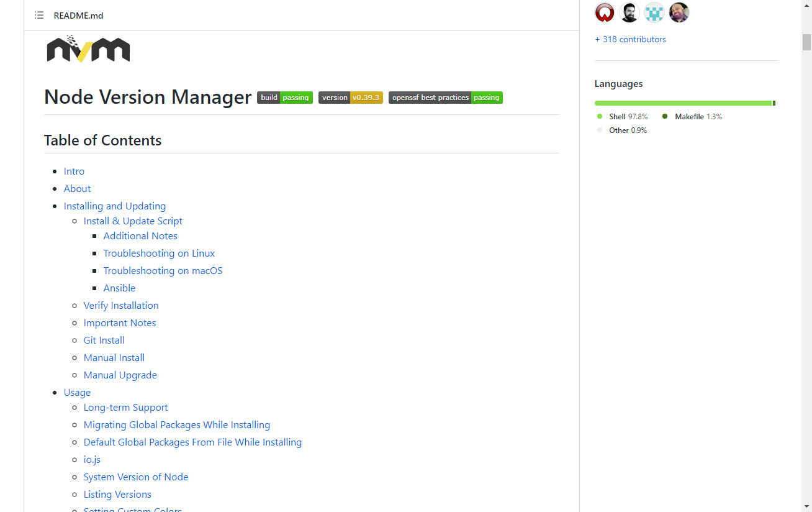
Task: Jump to the Usage section
Action: pyautogui.click(x=77, y=393)
